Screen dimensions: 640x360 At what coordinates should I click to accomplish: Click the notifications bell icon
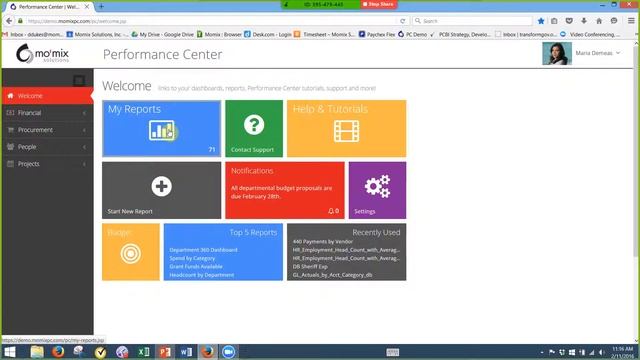click(x=331, y=211)
